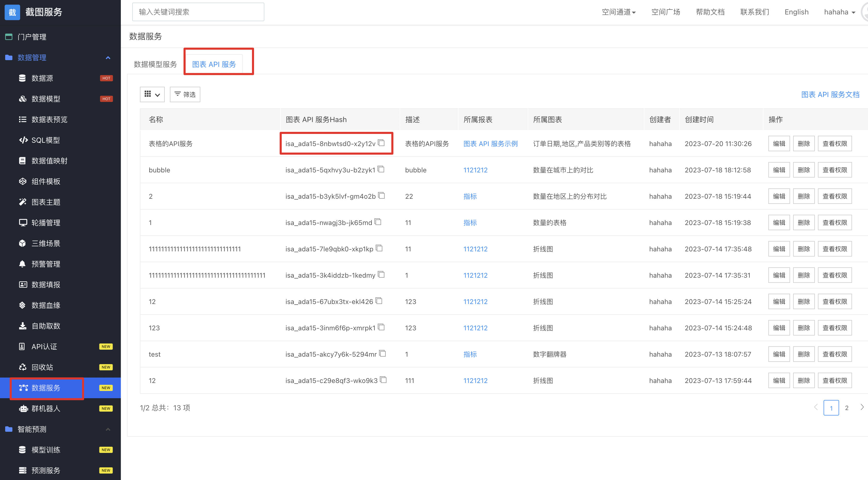Viewport: 868px width, 480px height.
Task: View permissions for bubble row
Action: pos(835,170)
